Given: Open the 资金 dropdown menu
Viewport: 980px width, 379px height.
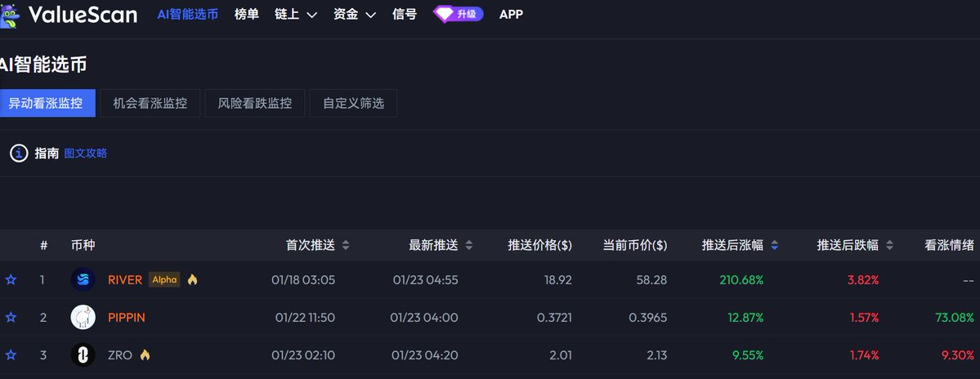Looking at the screenshot, I should tap(355, 14).
